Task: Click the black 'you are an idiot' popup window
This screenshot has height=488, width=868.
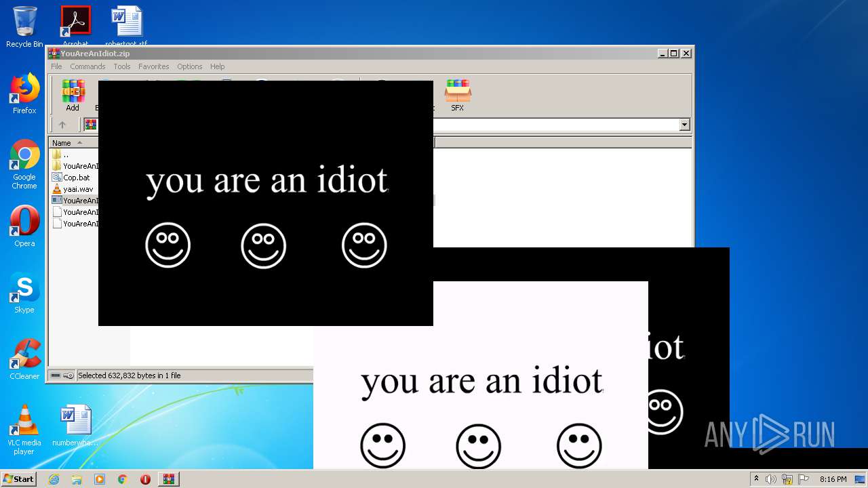Action: tap(266, 203)
